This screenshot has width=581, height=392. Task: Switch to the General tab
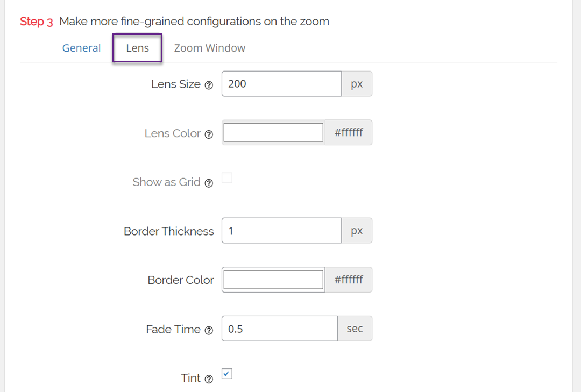81,48
